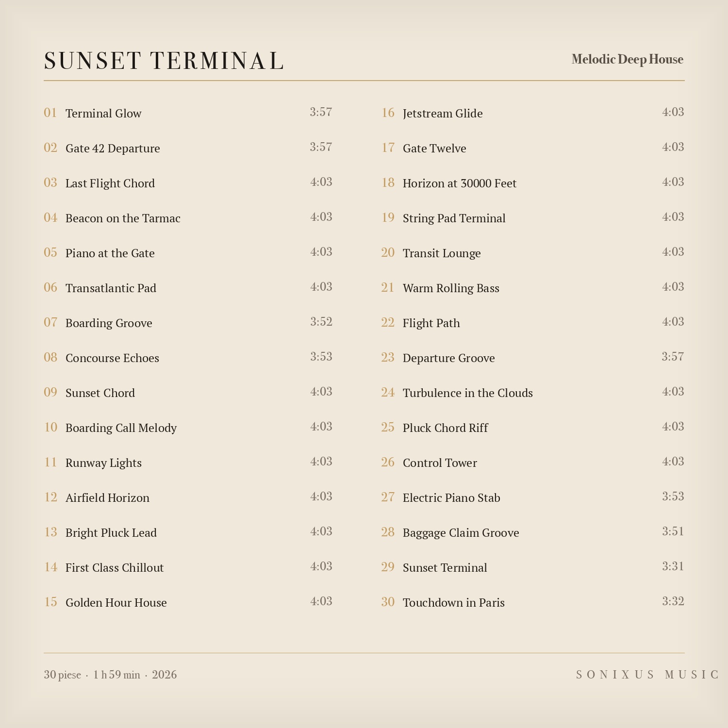
Task: Select track 09 Sunset Chord
Action: 100,393
